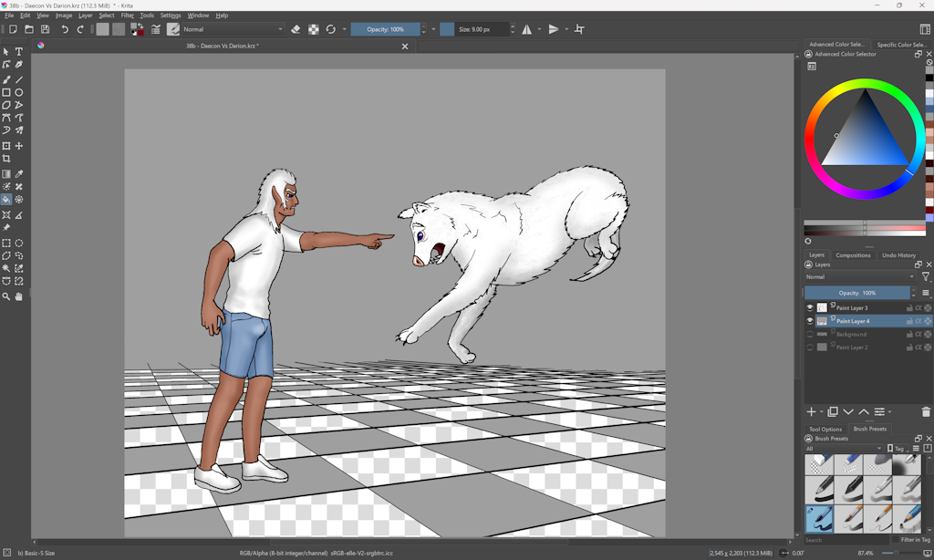
Task: Show the Background layer via its eye toggle
Action: click(810, 335)
